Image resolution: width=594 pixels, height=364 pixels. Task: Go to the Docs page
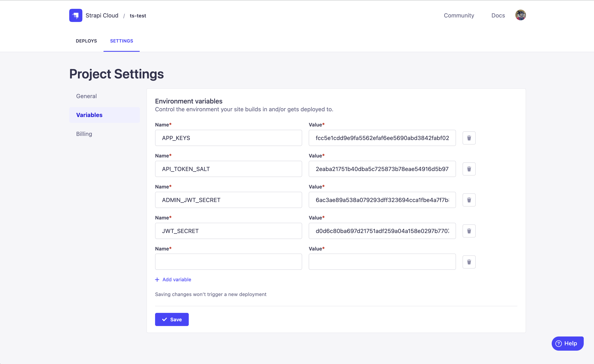click(x=498, y=15)
